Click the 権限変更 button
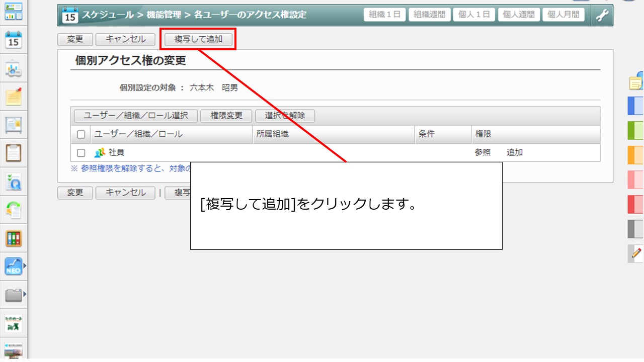The height and width of the screenshot is (362, 644). tap(226, 116)
